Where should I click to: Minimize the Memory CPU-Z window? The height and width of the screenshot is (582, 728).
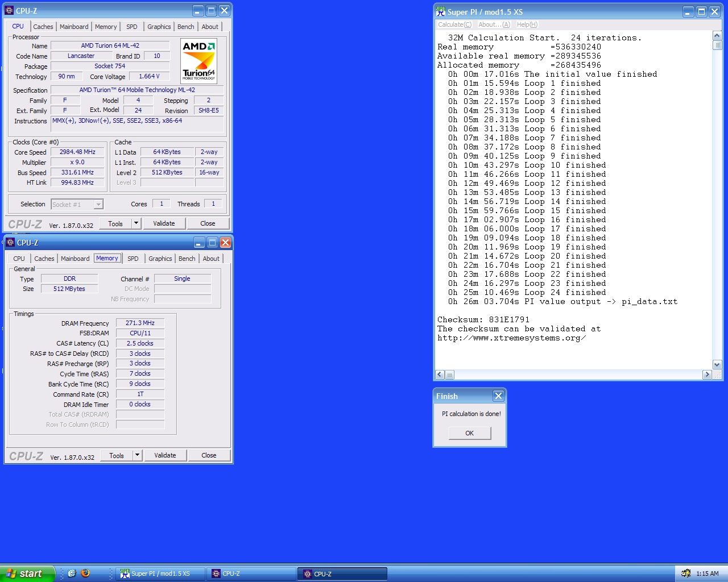(x=199, y=243)
